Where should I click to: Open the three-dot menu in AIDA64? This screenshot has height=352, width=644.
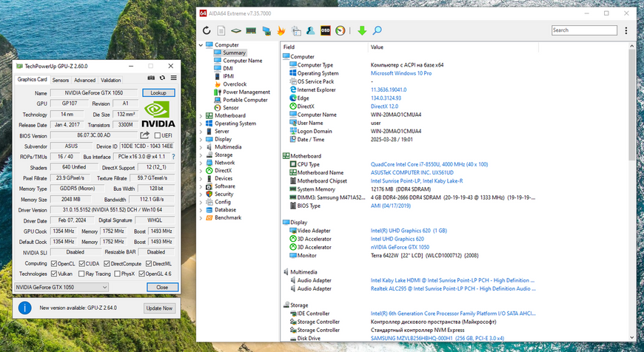(626, 30)
